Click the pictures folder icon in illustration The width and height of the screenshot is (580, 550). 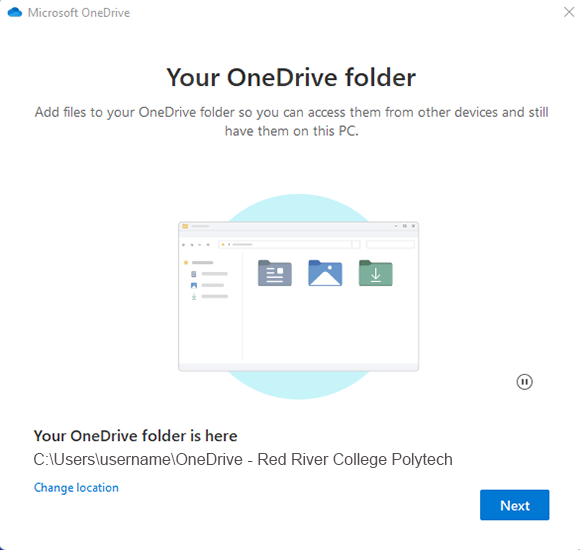point(325,273)
